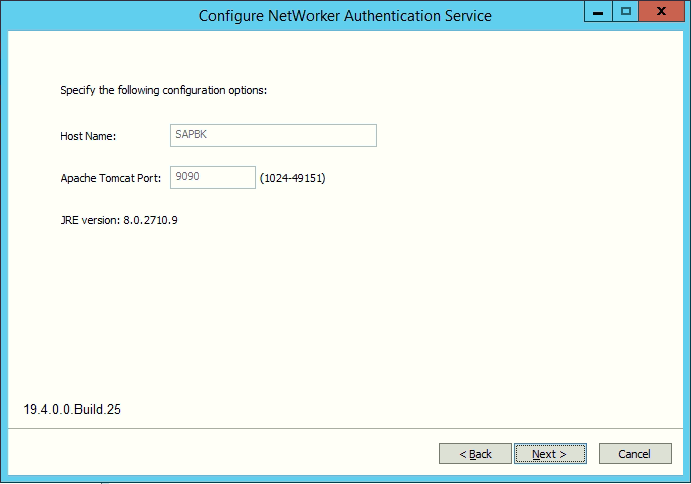Click empty footer area left of Back
691x484 pixels.
tap(220, 454)
